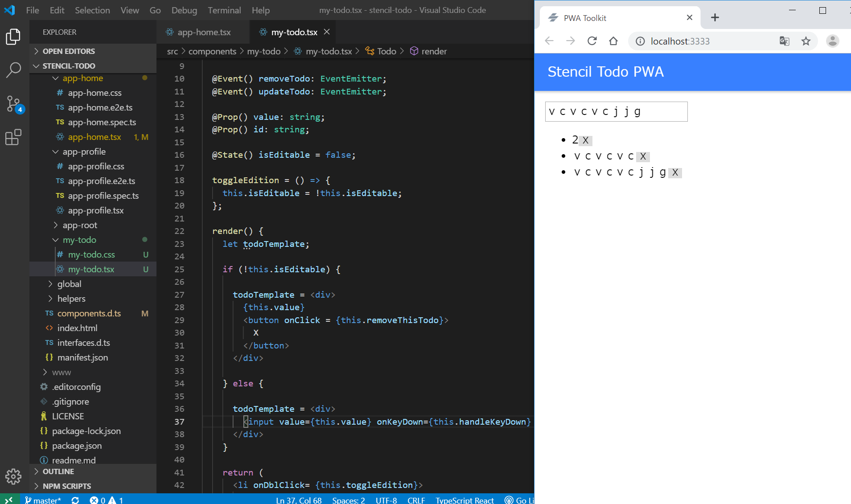The image size is (851, 504).
Task: Open the Extensions view in activity bar
Action: (13, 137)
